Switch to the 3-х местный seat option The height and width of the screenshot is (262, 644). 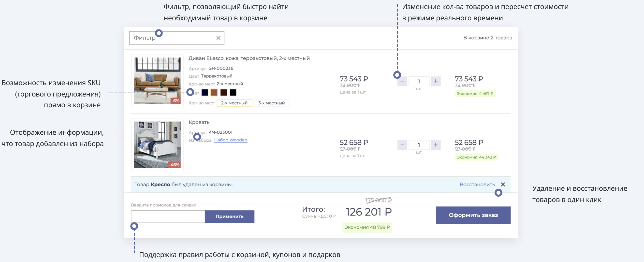point(271,103)
